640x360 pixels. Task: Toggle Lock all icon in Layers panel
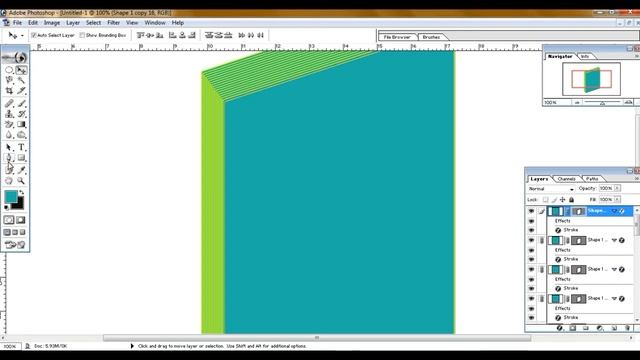(571, 200)
